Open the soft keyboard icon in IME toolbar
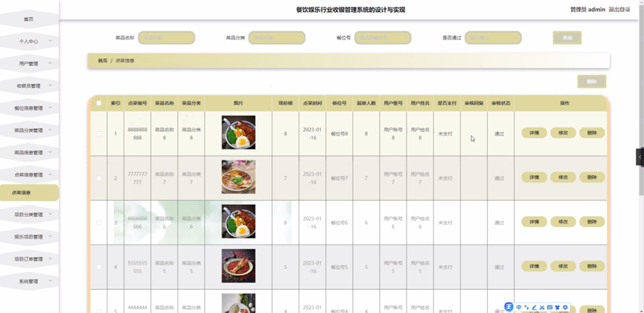644x313 pixels. click(549, 307)
